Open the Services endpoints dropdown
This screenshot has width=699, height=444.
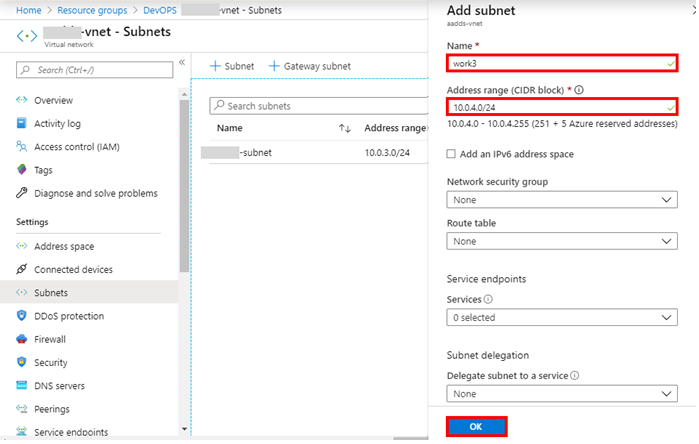[x=562, y=317]
